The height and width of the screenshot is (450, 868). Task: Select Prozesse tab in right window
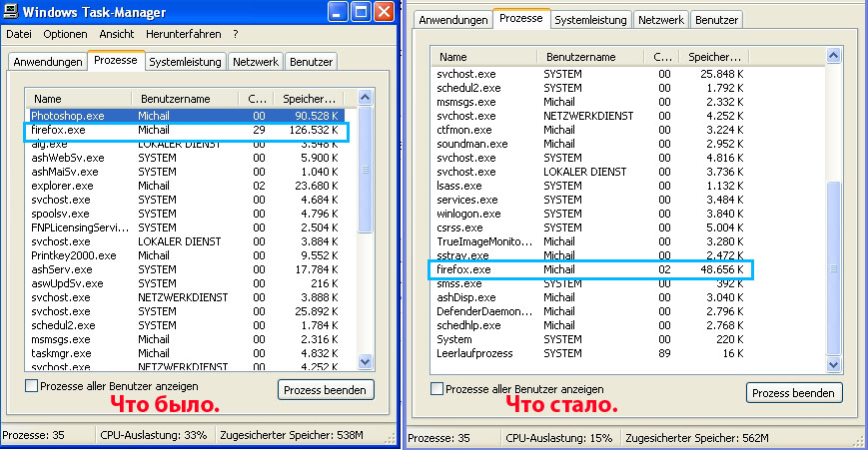click(x=521, y=18)
